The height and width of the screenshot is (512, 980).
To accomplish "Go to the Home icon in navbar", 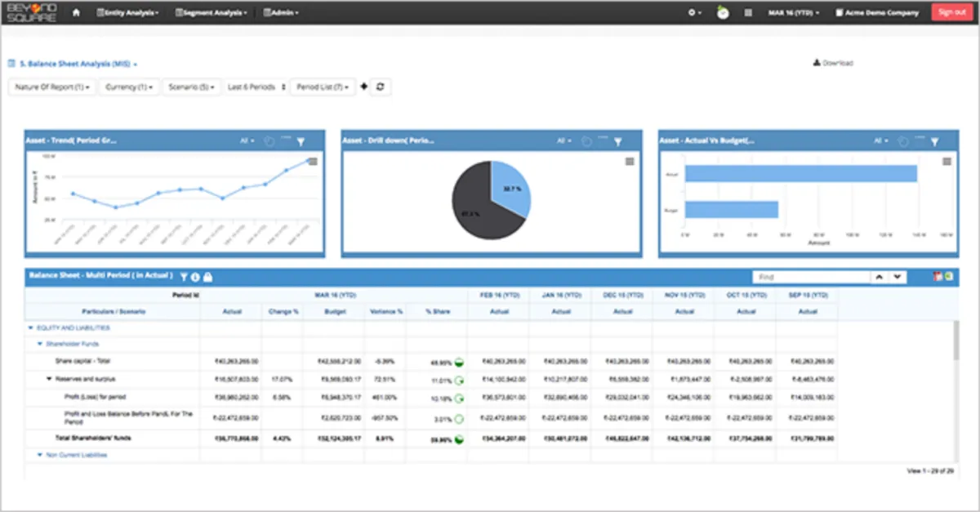I will [x=76, y=12].
